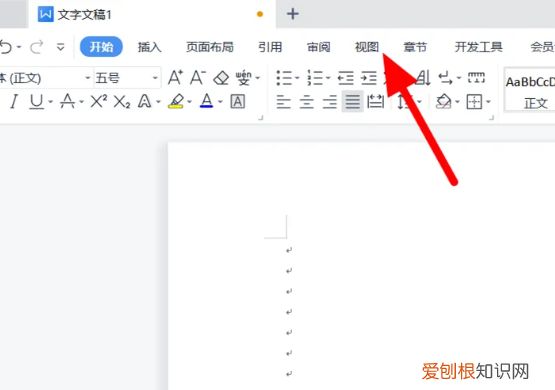555x390 pixels.
Task: Toggle italic formatting
Action: tap(14, 102)
